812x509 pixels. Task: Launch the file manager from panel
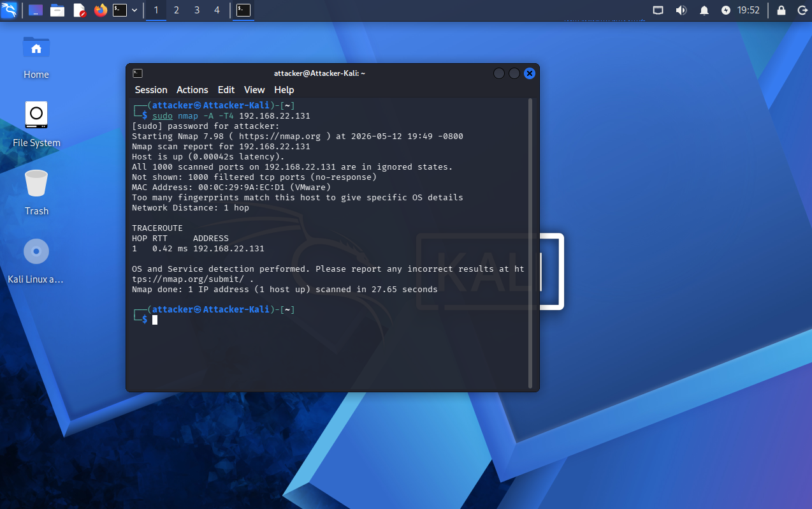point(57,10)
